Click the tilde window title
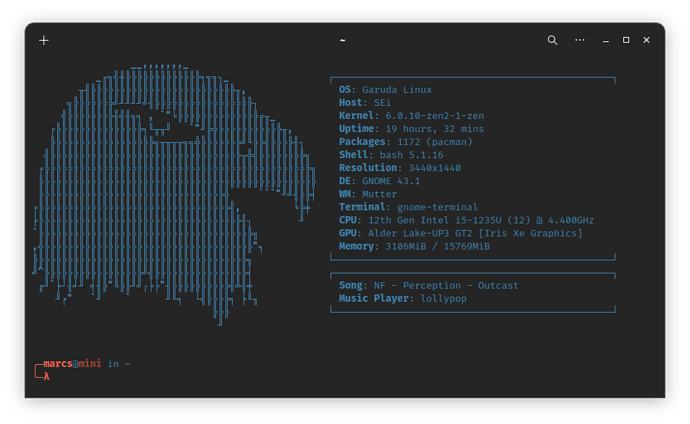 click(x=342, y=40)
